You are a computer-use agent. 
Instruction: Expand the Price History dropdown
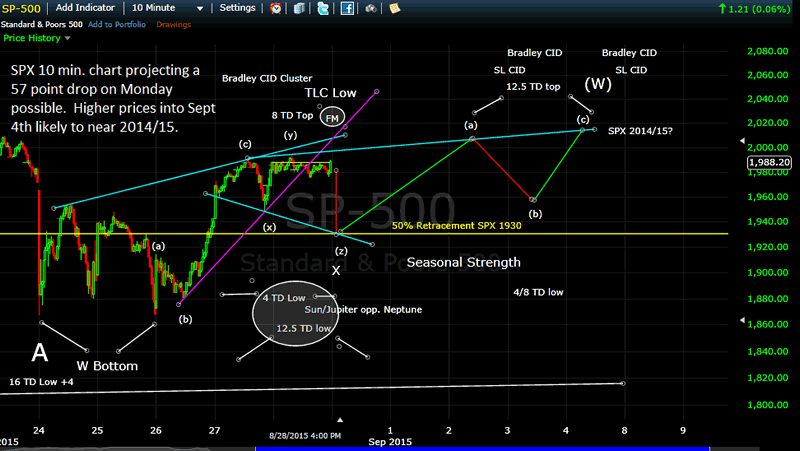tap(37, 38)
